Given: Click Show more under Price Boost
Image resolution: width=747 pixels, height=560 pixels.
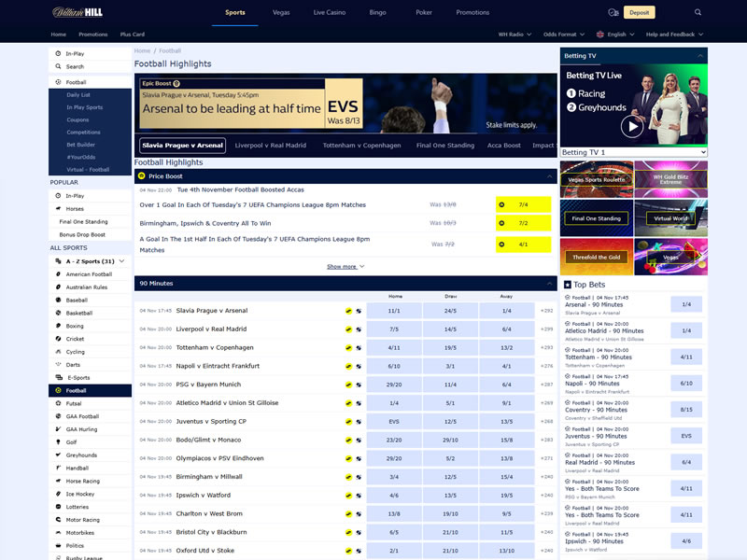Looking at the screenshot, I should (345, 267).
